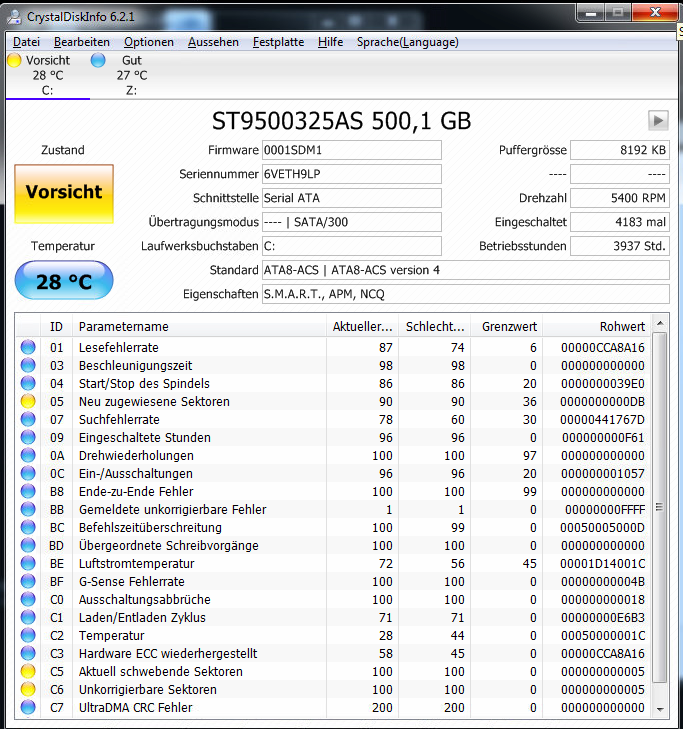Click the yellow Vorsicht health status button
Viewport: 683px width, 729px height.
tap(64, 193)
